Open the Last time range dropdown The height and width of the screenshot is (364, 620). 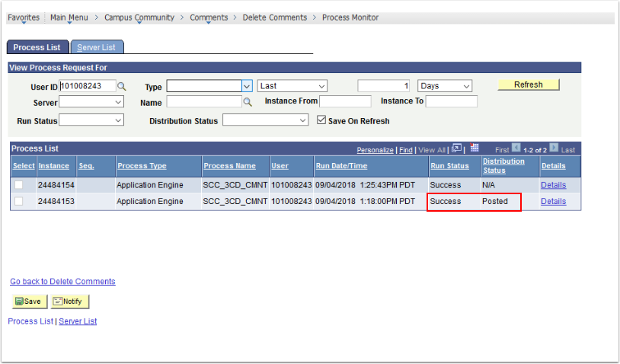pyautogui.click(x=292, y=86)
